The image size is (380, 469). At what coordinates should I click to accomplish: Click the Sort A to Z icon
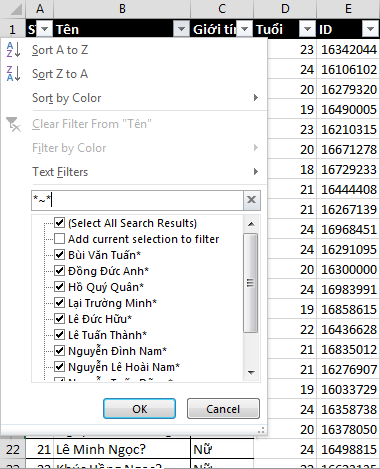13,50
